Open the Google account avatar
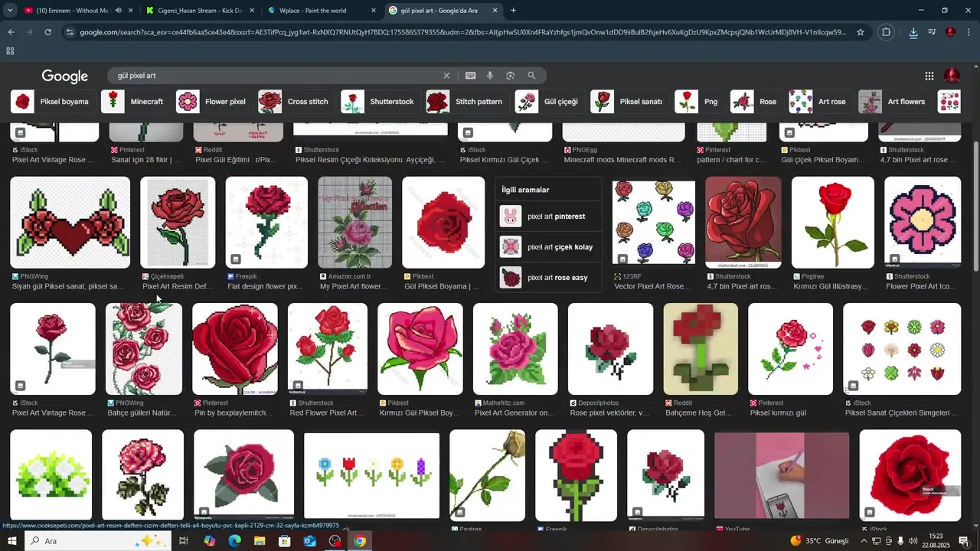Viewport: 980px width, 551px height. point(952,76)
